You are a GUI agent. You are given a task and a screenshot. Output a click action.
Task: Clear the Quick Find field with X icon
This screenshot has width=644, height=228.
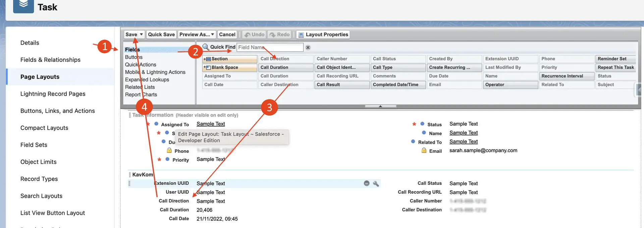308,48
